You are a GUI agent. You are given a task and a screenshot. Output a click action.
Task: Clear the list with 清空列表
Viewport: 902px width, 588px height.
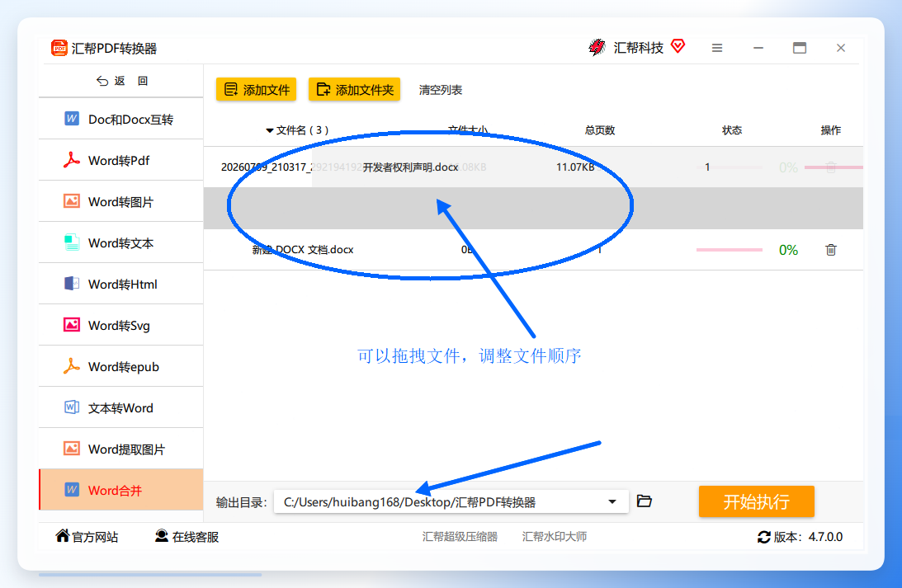click(x=441, y=90)
